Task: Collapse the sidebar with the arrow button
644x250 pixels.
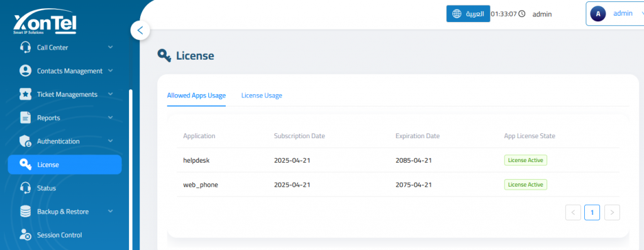Action: [x=140, y=30]
